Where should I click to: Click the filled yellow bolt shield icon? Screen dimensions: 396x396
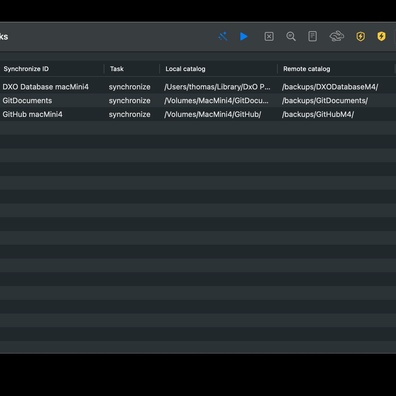(x=381, y=36)
